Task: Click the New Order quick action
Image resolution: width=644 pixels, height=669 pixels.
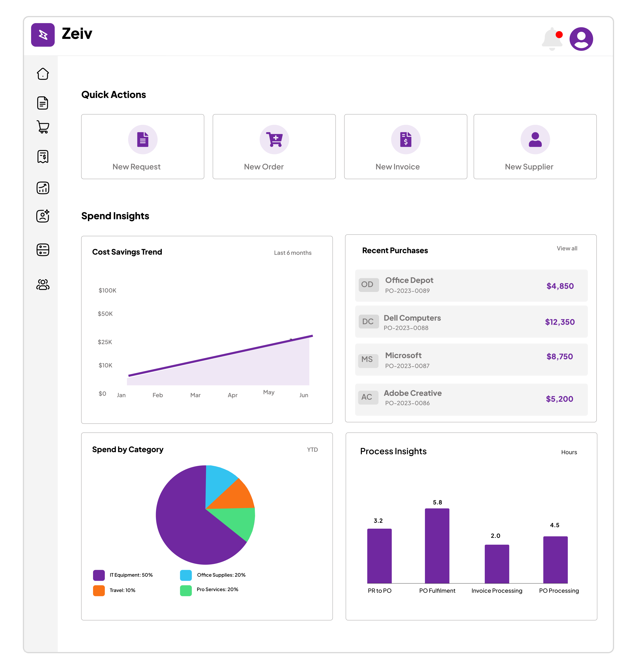Action: [274, 146]
